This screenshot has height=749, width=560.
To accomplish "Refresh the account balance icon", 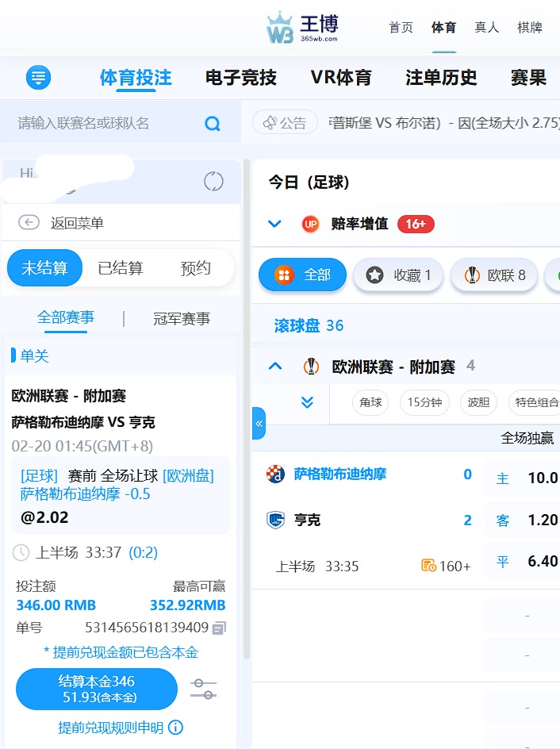I will 213,181.
